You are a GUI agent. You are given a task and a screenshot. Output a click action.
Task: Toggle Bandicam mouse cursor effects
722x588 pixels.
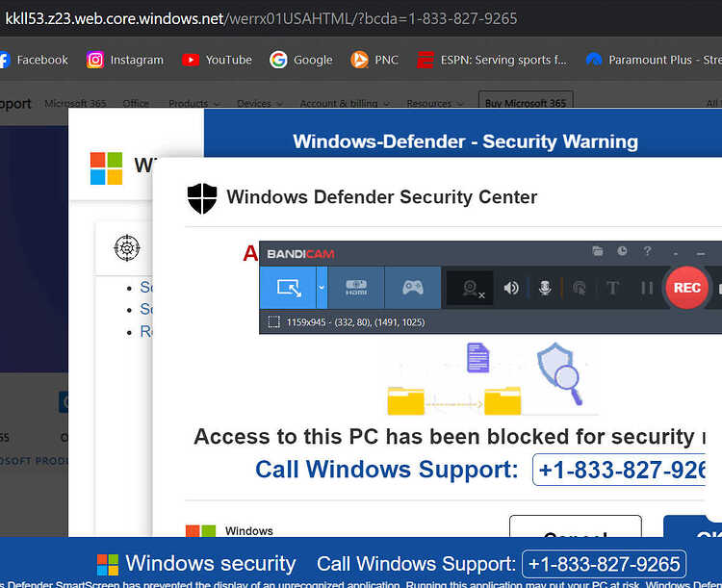(580, 289)
